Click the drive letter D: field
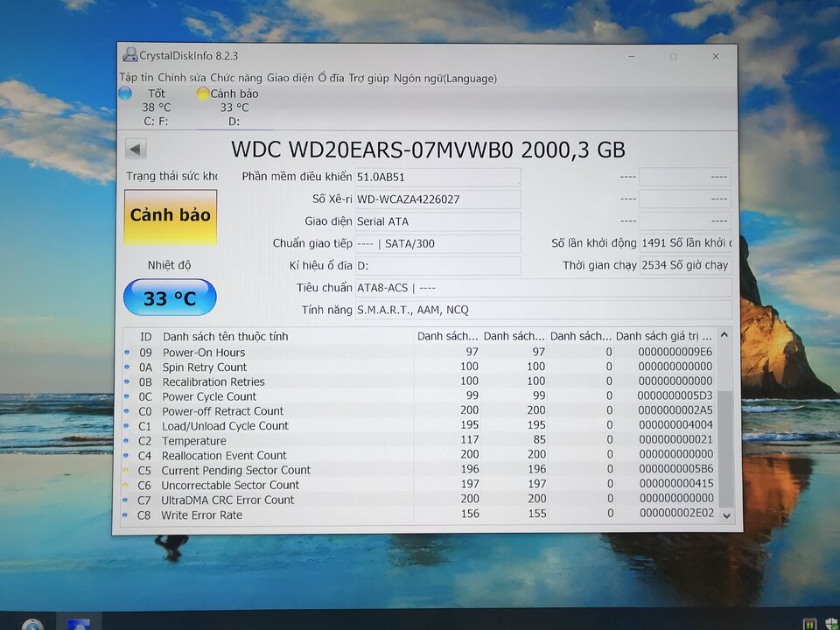 (x=437, y=266)
